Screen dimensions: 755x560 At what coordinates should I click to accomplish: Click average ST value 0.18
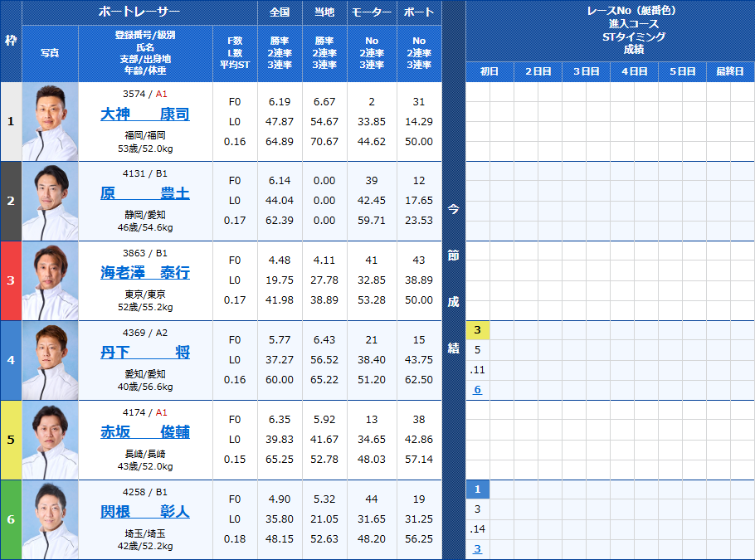point(235,538)
